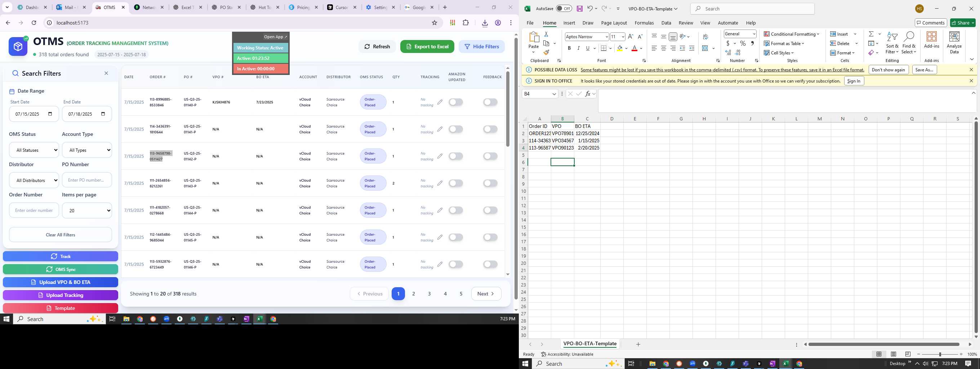Open the All Statuses OMS Status dropdown
Image resolution: width=980 pixels, height=369 pixels.
(34, 150)
